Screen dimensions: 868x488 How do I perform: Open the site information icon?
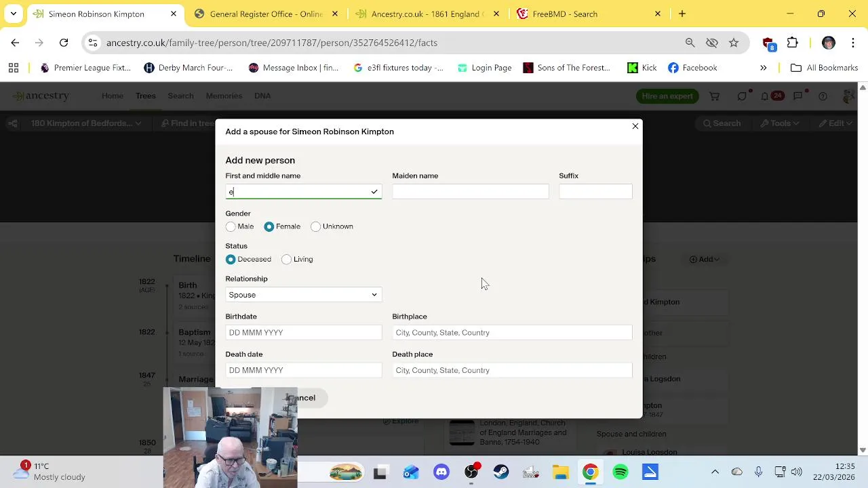tap(93, 43)
